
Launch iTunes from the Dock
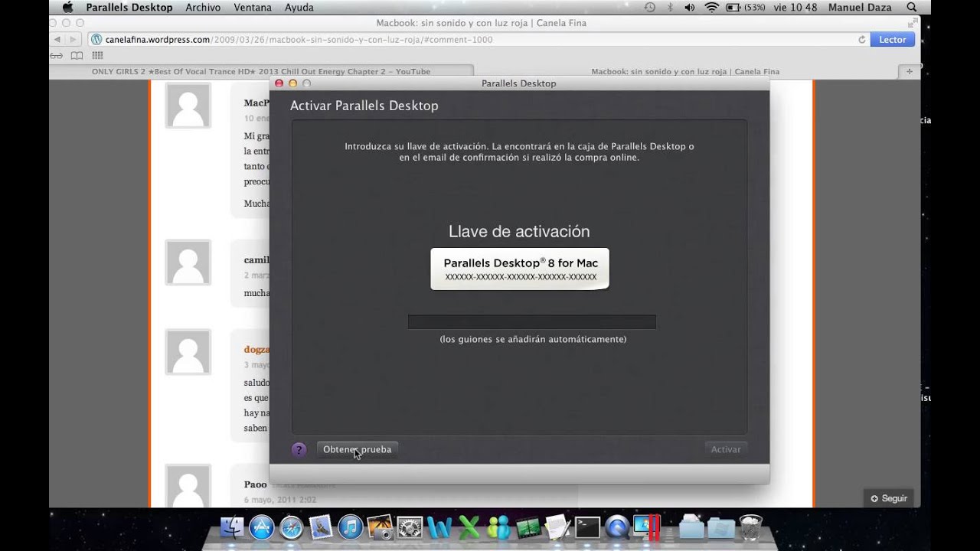(351, 527)
